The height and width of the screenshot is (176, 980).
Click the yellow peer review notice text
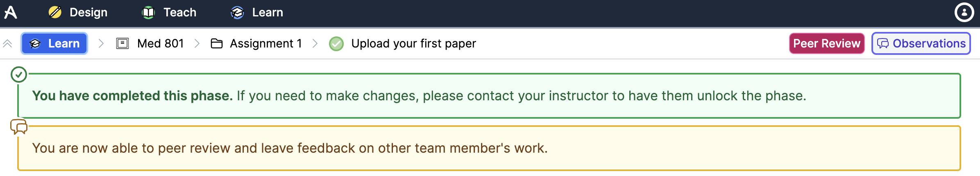[290, 148]
